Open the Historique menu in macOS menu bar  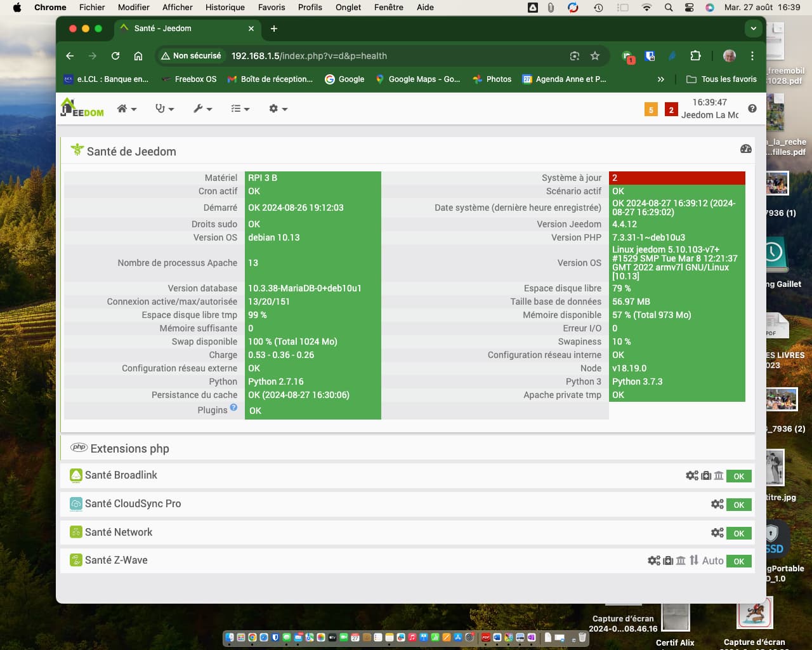[x=225, y=8]
